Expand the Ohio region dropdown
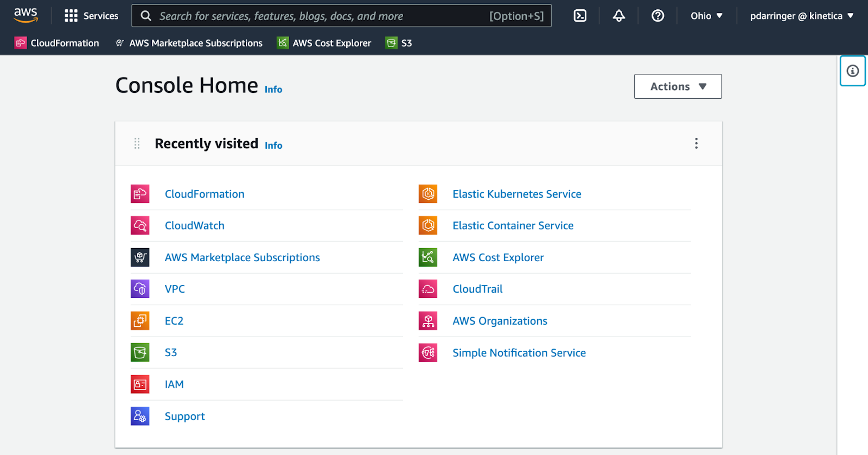Viewport: 868px width, 455px height. click(x=706, y=16)
